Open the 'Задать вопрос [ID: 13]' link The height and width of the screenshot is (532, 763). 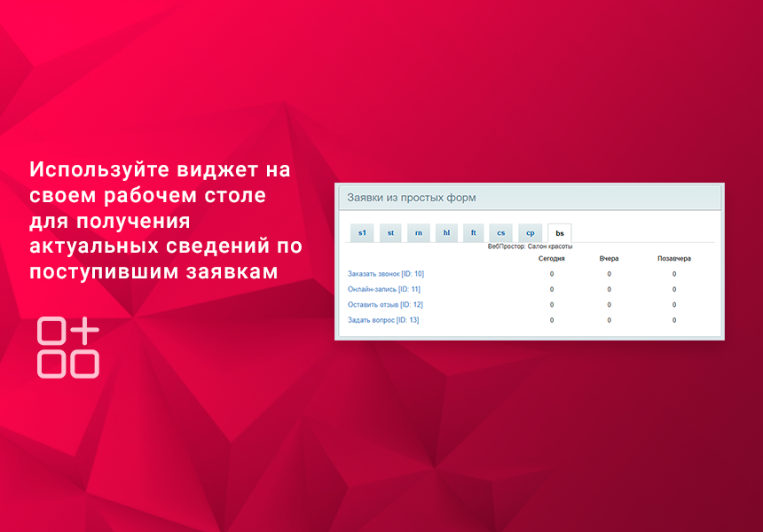[x=383, y=320]
